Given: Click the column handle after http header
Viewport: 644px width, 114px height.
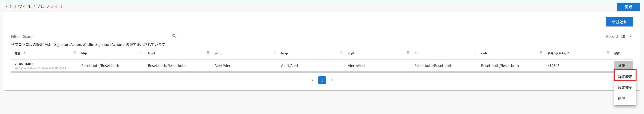Looking at the screenshot, I should tap(141, 53).
